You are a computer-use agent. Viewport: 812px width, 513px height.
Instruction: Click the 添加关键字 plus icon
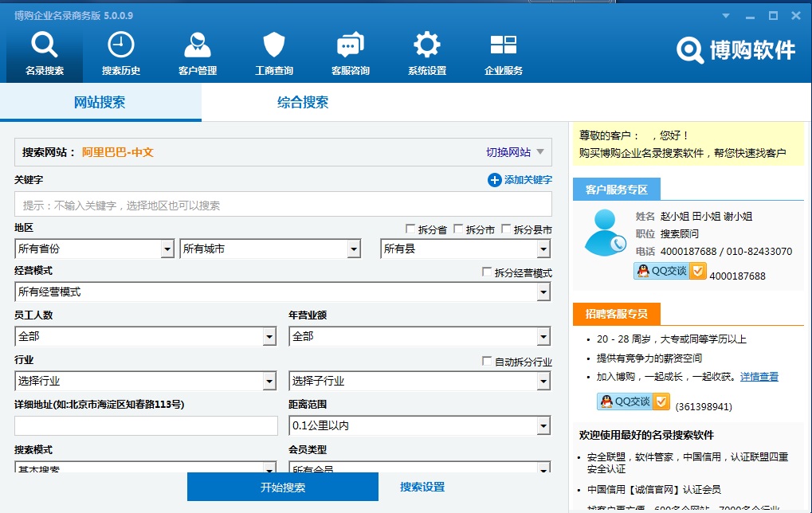point(494,181)
